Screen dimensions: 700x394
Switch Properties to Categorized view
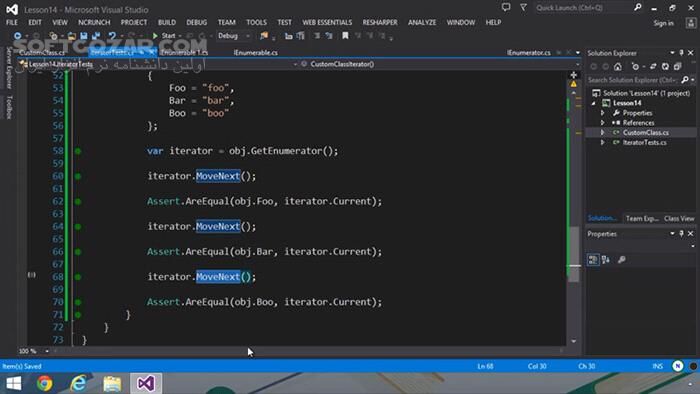pyautogui.click(x=593, y=260)
